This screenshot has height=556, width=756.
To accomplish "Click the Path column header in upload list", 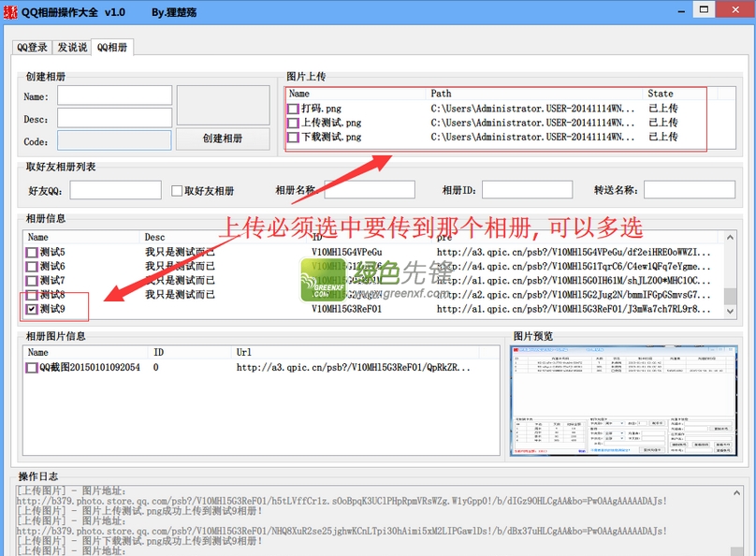I will pyautogui.click(x=533, y=94).
